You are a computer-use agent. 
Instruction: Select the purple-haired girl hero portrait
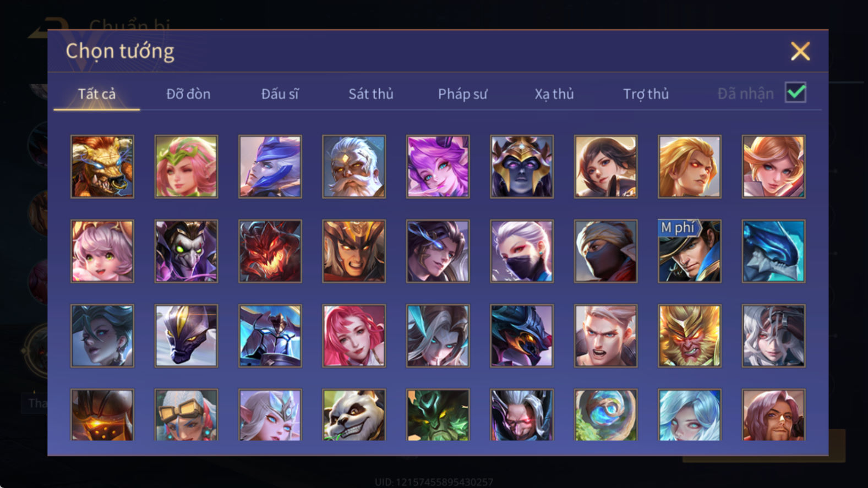(x=438, y=167)
